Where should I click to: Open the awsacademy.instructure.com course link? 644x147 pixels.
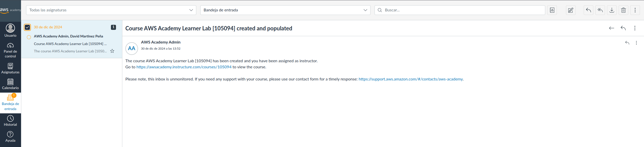tap(184, 67)
